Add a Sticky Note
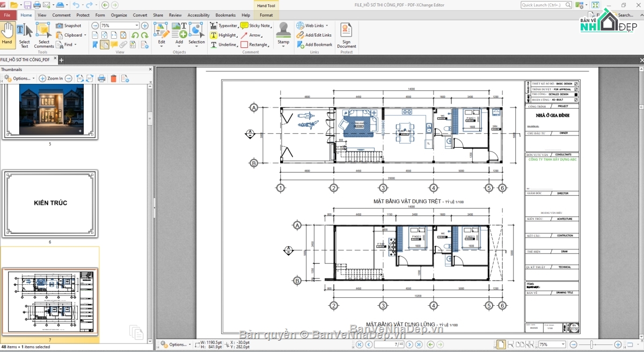Image resolution: width=644 pixels, height=352 pixels. [x=255, y=25]
